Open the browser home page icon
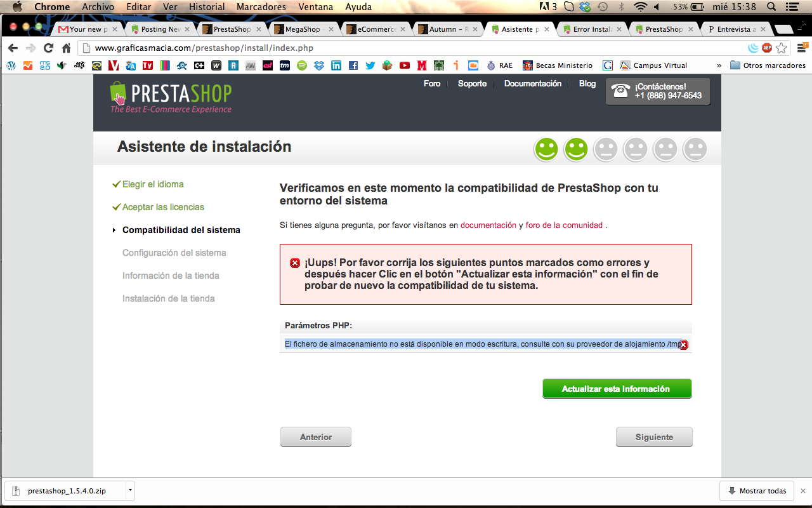This screenshot has width=812, height=508. point(66,48)
